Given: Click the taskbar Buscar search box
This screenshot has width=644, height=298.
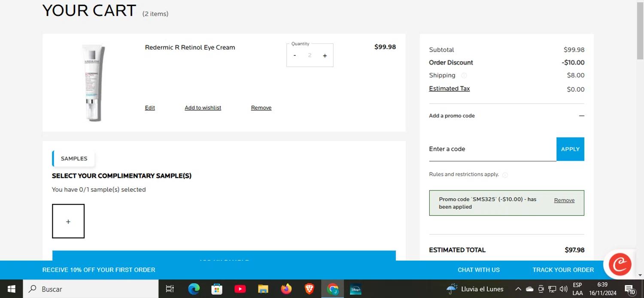Looking at the screenshot, I should tap(90, 289).
